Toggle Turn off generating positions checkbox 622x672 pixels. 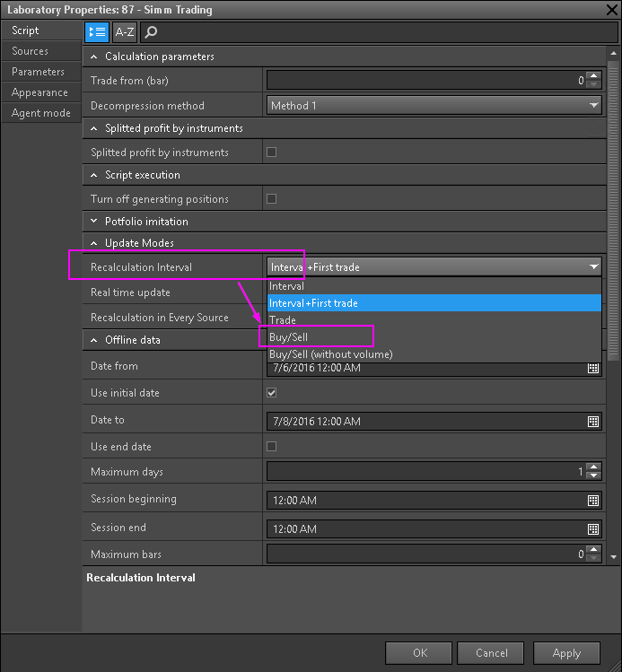[x=272, y=198]
